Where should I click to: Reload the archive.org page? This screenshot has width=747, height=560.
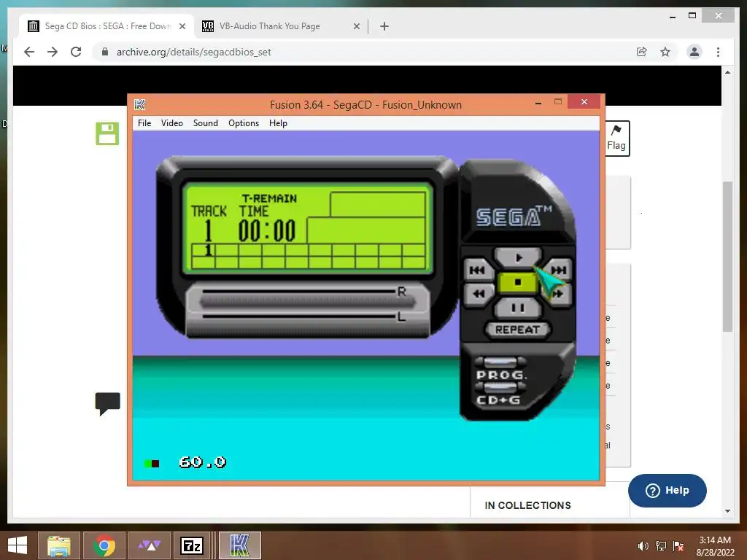(x=76, y=52)
